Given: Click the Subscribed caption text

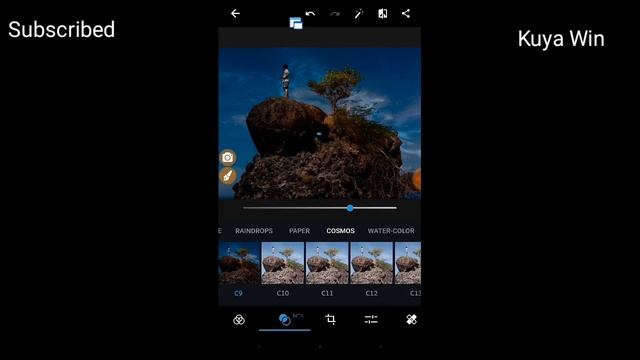Looking at the screenshot, I should (62, 30).
